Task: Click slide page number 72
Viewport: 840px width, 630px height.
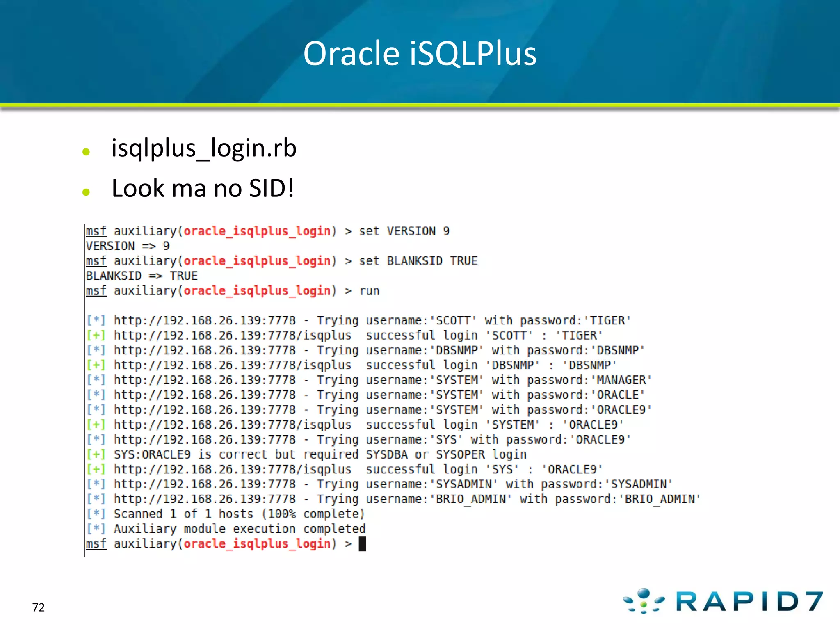Action: pyautogui.click(x=39, y=607)
